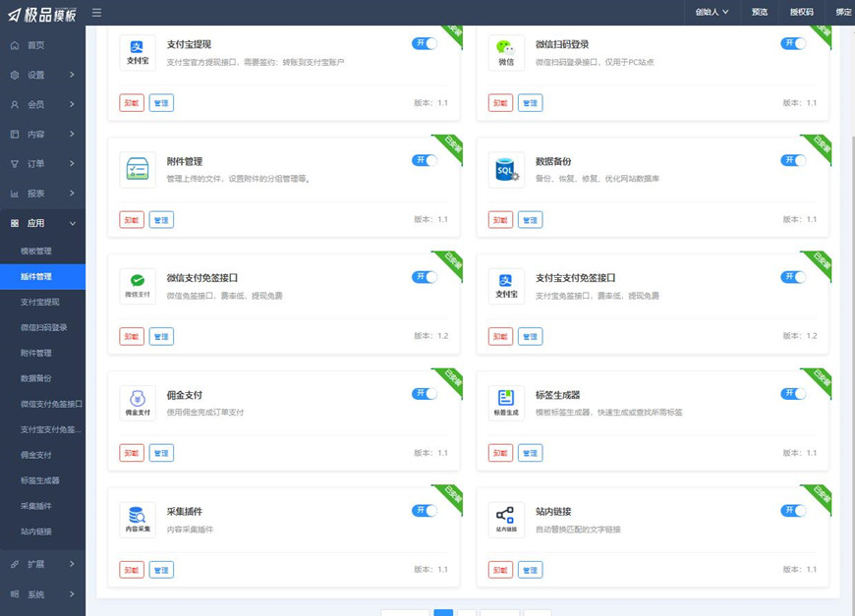Click the gear icon beside 设置

point(15,75)
